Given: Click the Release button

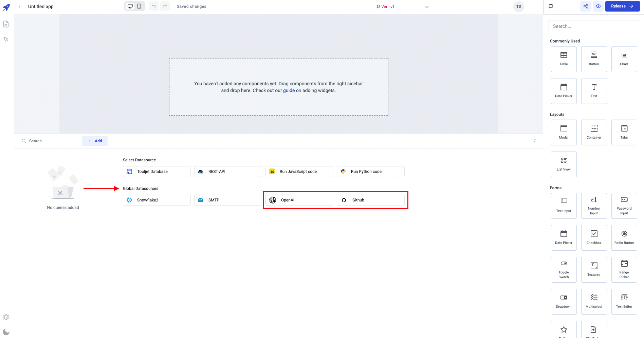Looking at the screenshot, I should pyautogui.click(x=622, y=6).
